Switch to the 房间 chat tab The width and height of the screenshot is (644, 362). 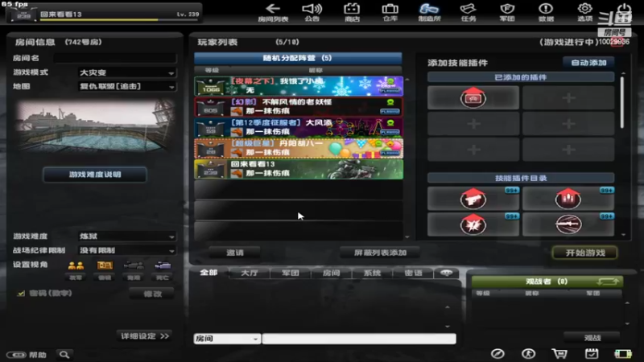331,273
